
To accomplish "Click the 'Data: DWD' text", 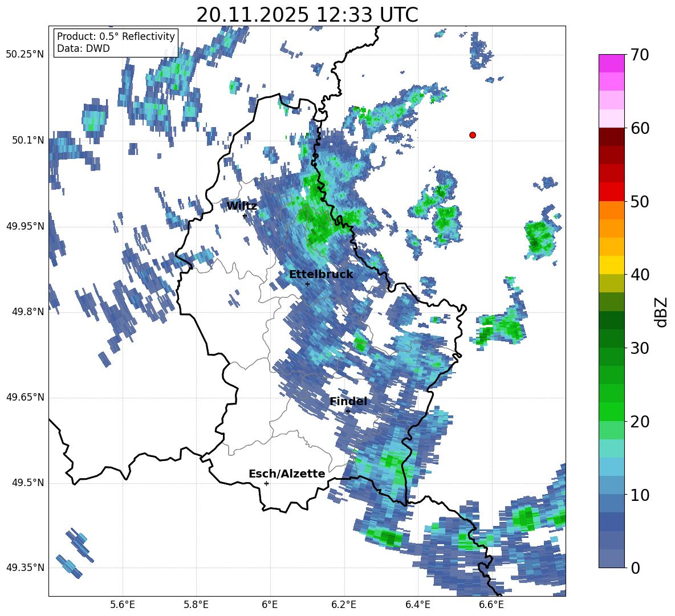I will [83, 48].
